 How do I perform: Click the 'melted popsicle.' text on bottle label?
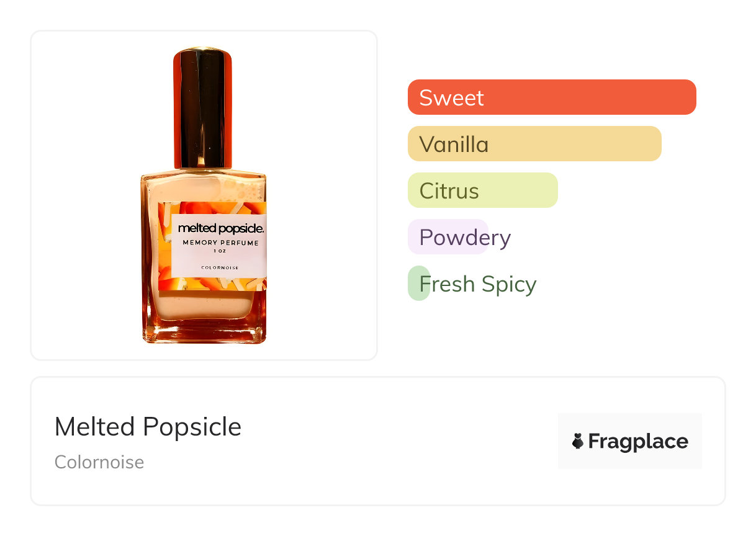coord(221,229)
